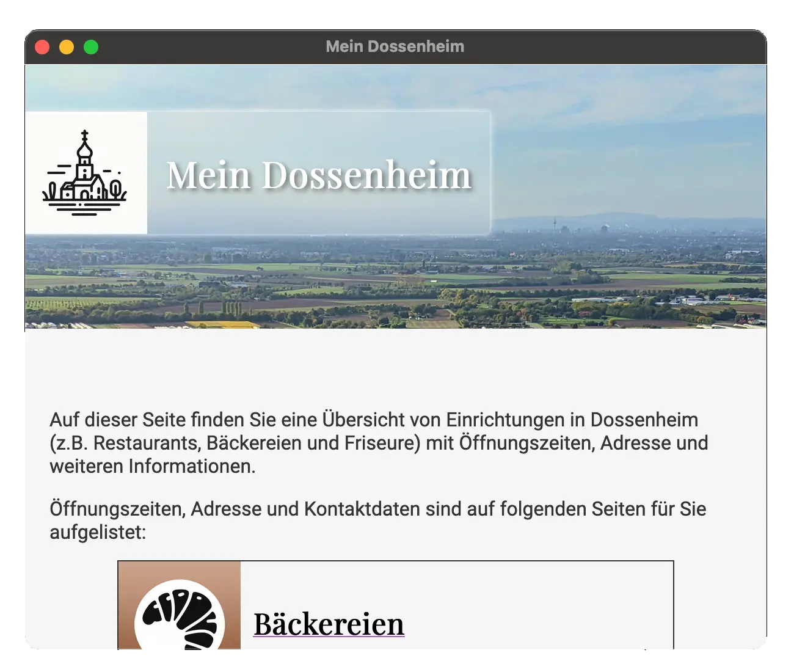
Task: Minimize the window with the yellow button
Action: (67, 47)
